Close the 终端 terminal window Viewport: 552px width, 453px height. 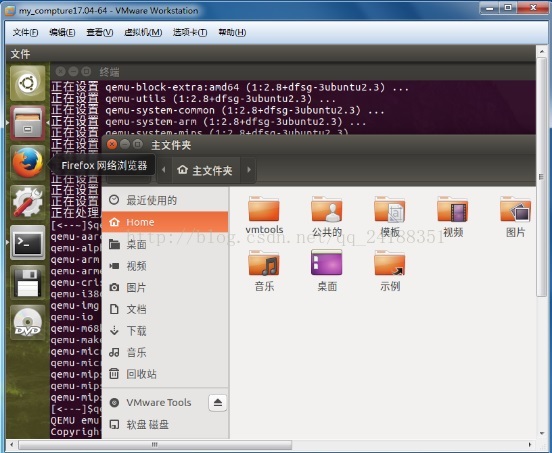(x=61, y=71)
